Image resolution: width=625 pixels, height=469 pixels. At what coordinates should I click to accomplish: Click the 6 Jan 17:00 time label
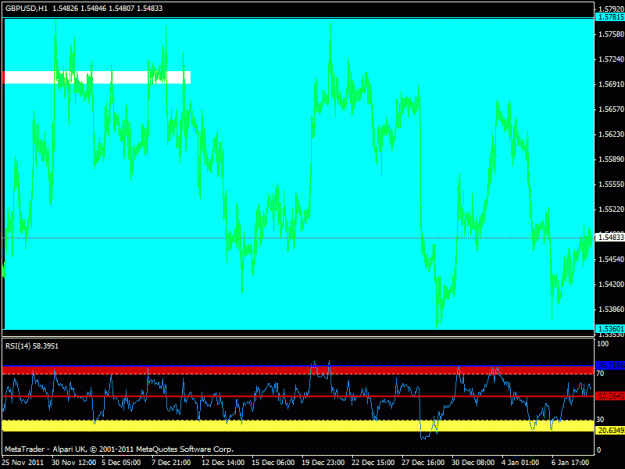point(570,462)
